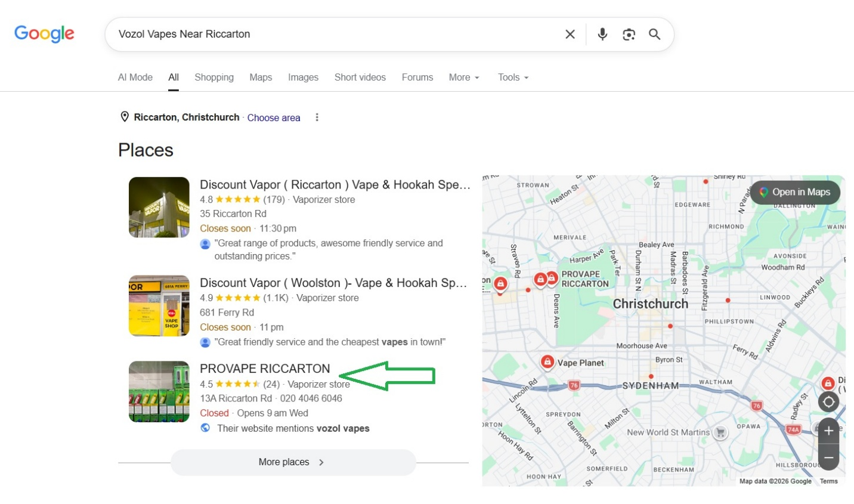Image resolution: width=854 pixels, height=504 pixels.
Task: Open Discount Vapor Riccarton storefront thumbnail
Action: [x=159, y=207]
